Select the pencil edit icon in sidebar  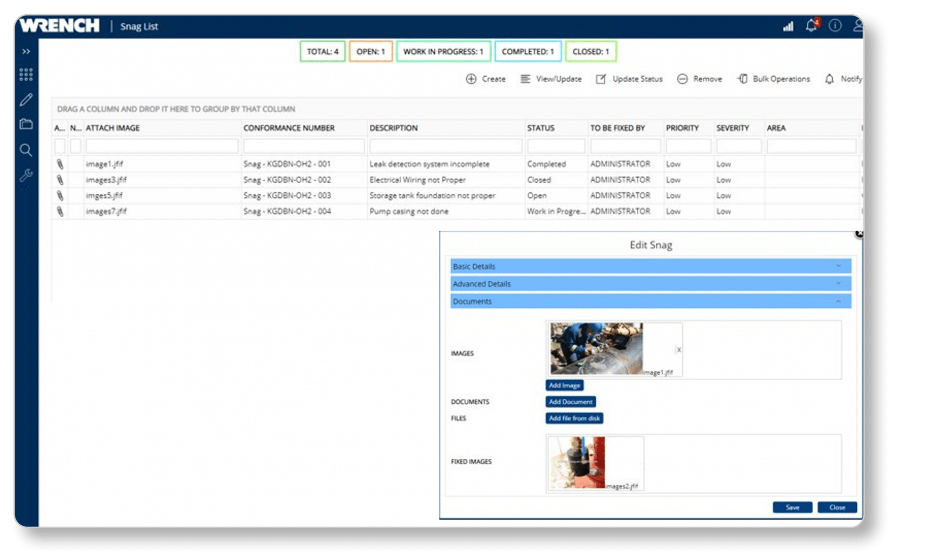pos(26,99)
